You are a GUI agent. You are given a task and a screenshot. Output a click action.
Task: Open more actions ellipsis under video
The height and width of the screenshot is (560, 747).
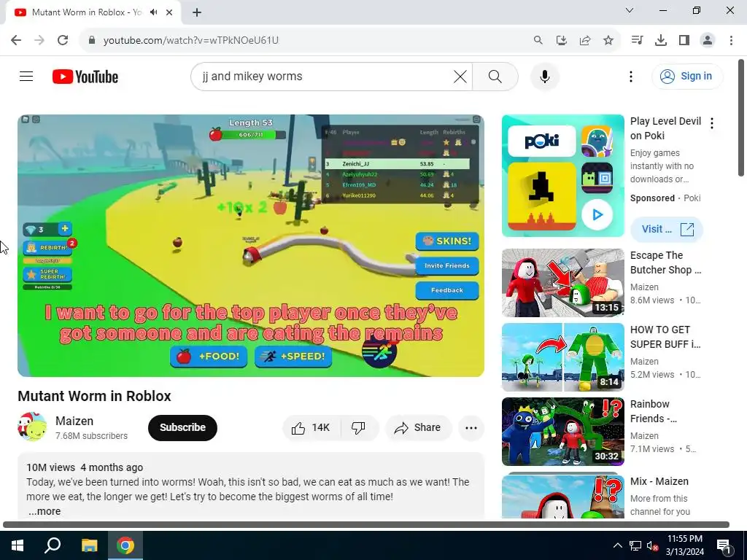[471, 427]
